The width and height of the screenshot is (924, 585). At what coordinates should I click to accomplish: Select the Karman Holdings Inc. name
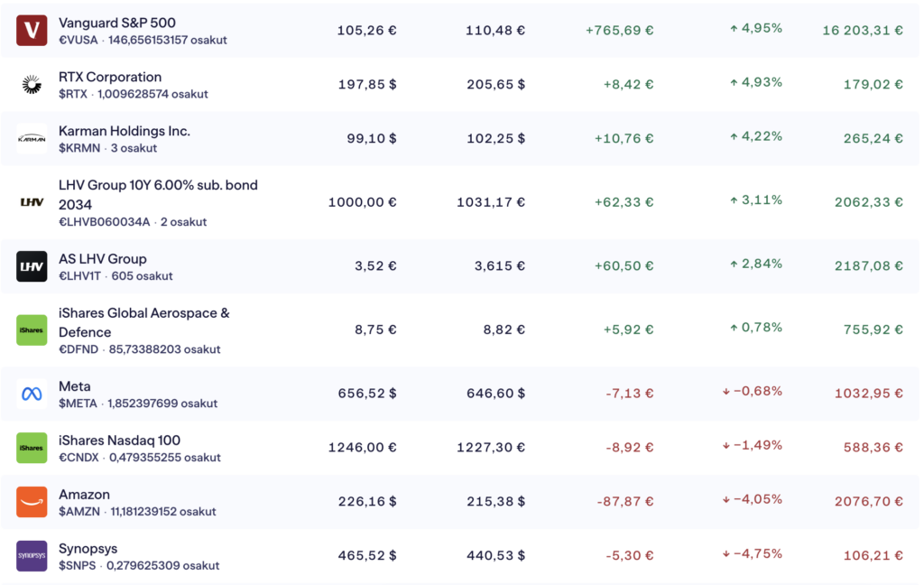pos(125,131)
